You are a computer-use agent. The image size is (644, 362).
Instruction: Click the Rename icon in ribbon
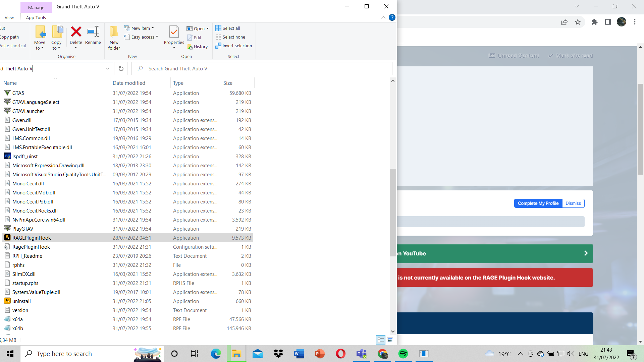93,32
